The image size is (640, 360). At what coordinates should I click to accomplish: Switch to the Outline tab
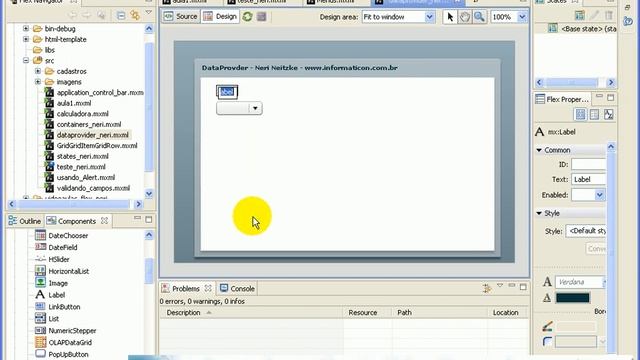point(25,221)
